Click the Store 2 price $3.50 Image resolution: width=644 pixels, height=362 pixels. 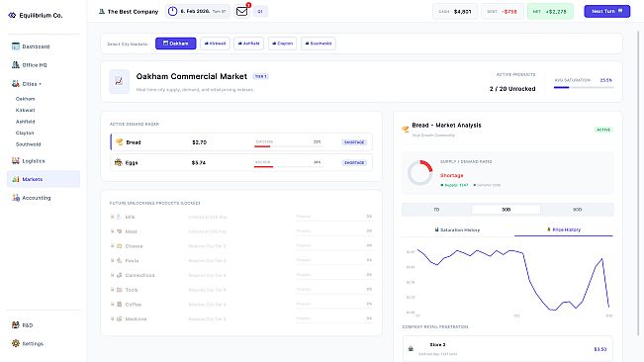click(x=600, y=349)
